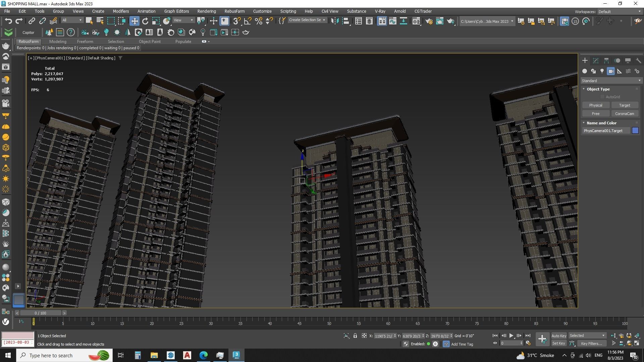Open the Schematic View icon
644x362 pixels.
pos(404,21)
